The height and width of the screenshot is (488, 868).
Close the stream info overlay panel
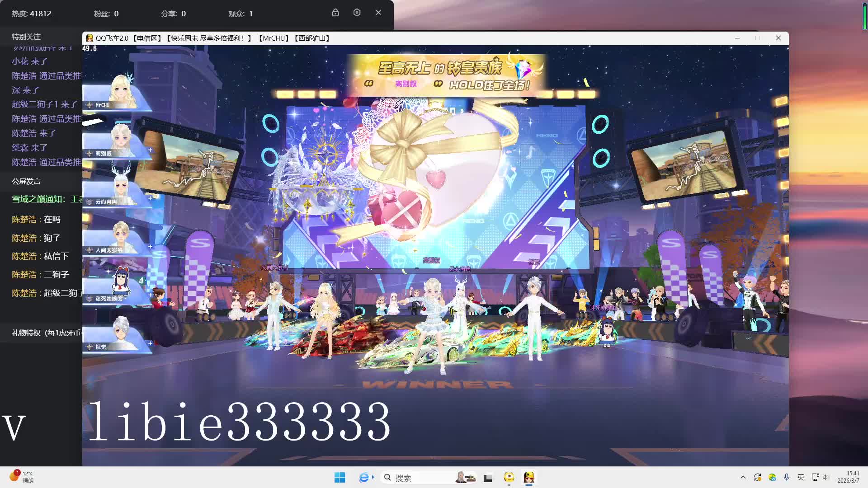378,13
